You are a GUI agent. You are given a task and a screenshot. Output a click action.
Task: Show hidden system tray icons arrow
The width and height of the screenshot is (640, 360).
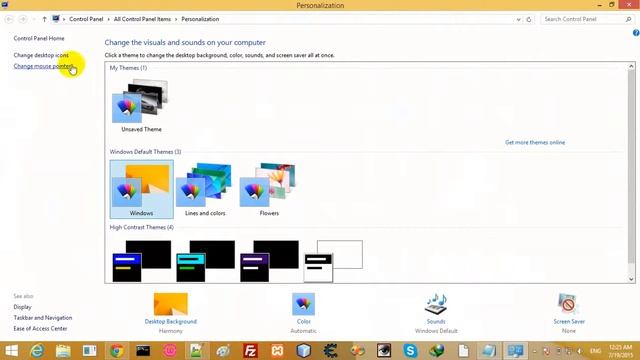[535, 351]
